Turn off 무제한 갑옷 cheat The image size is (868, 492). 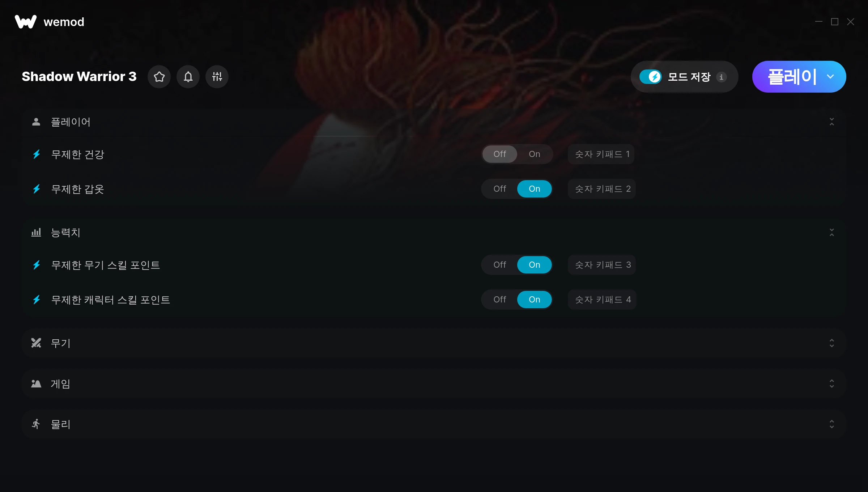(x=500, y=189)
